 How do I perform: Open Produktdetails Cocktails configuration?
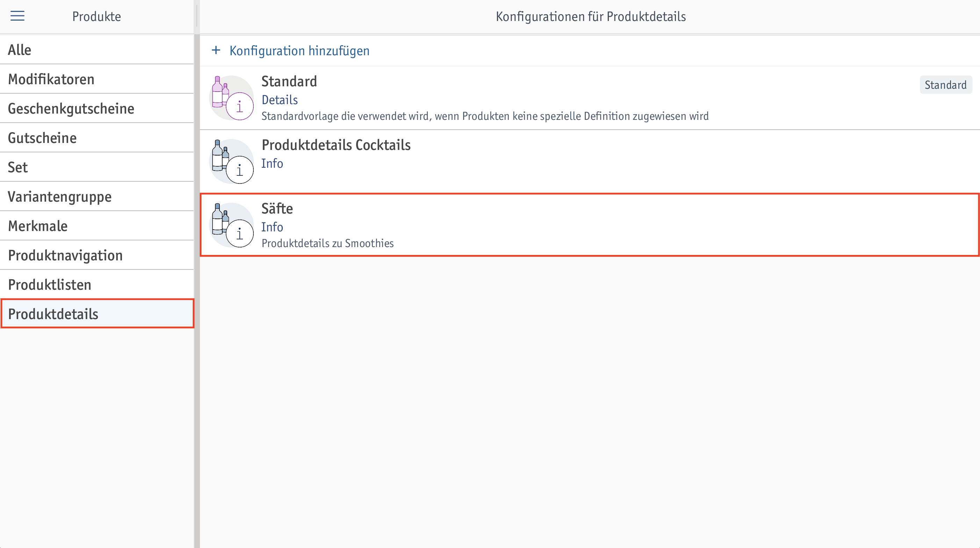tap(590, 161)
